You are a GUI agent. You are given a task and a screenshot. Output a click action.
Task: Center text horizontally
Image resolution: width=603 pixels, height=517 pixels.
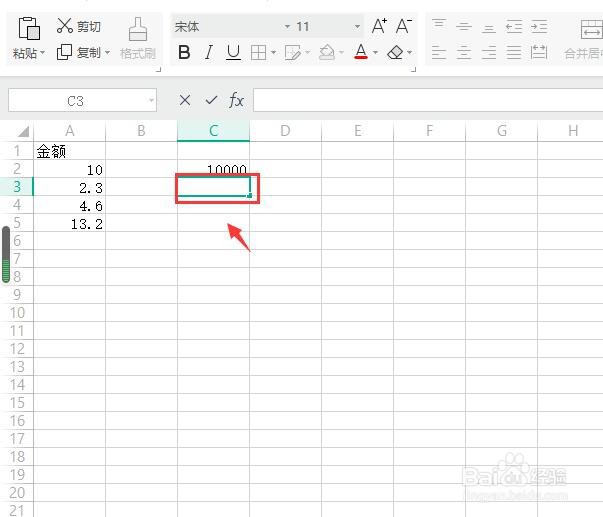pos(464,52)
